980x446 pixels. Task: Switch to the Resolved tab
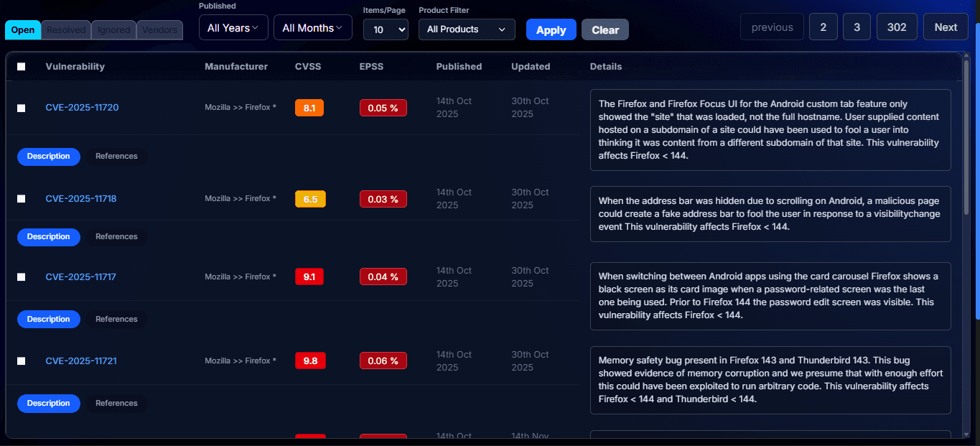click(66, 30)
